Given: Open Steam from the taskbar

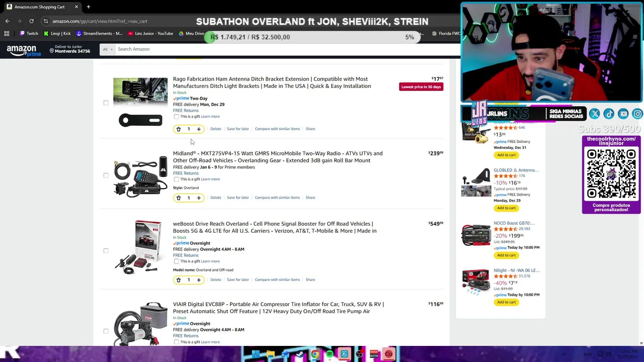Looking at the screenshot, I should tap(300, 354).
